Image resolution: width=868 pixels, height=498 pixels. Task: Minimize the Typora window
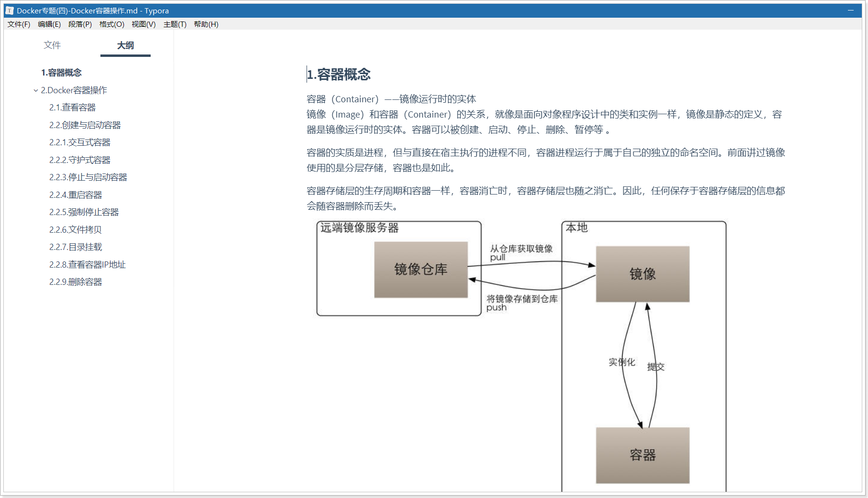(x=851, y=11)
